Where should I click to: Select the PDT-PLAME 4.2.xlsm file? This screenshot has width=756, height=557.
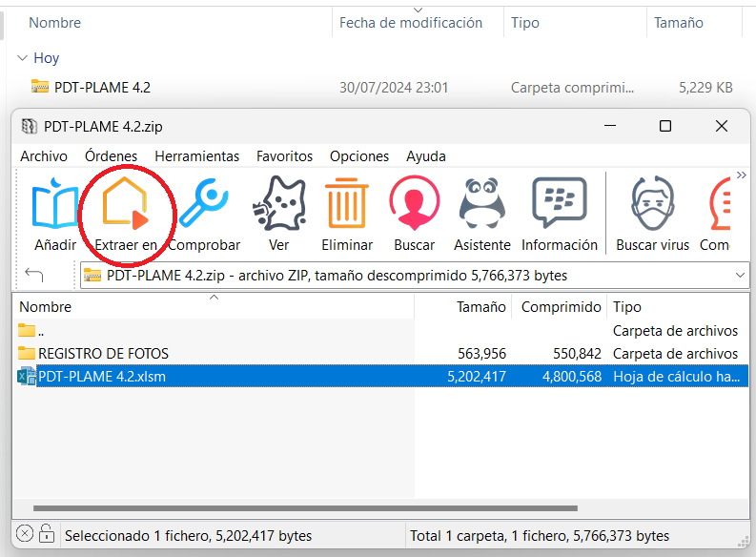[381, 376]
